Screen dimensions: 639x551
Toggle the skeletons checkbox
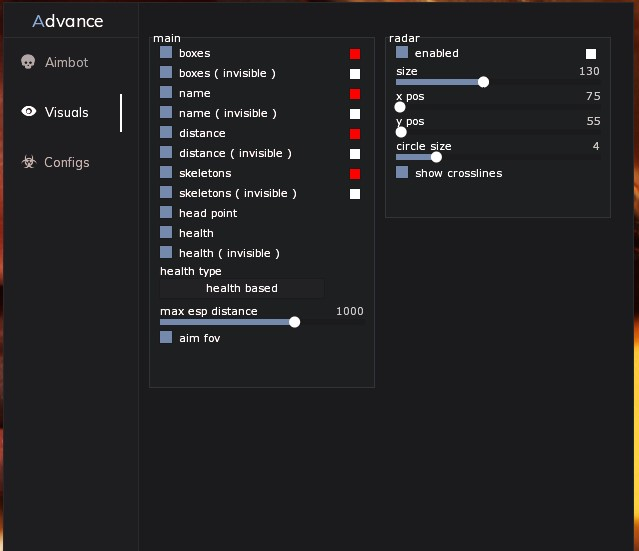(166, 173)
